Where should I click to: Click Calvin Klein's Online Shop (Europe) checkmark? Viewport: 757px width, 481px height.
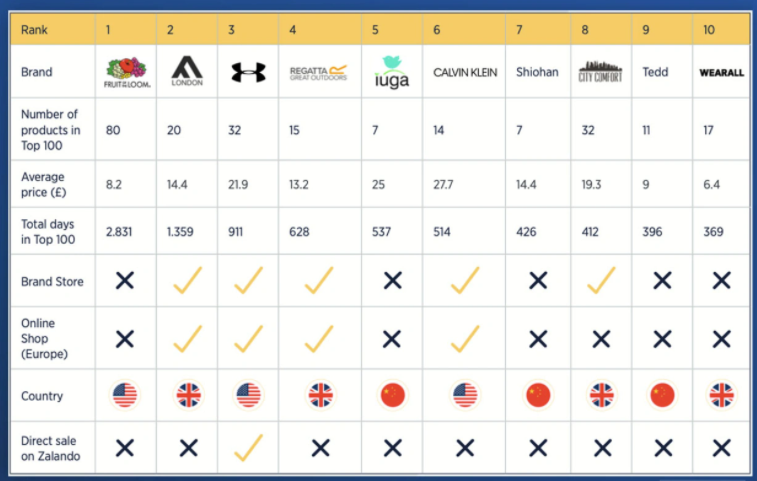(x=464, y=339)
